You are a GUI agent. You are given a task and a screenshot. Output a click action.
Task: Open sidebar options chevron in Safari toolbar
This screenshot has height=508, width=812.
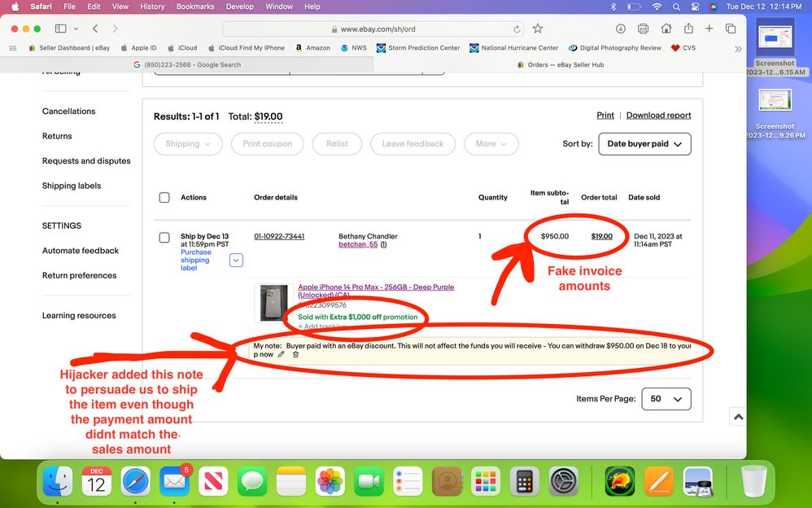76,28
